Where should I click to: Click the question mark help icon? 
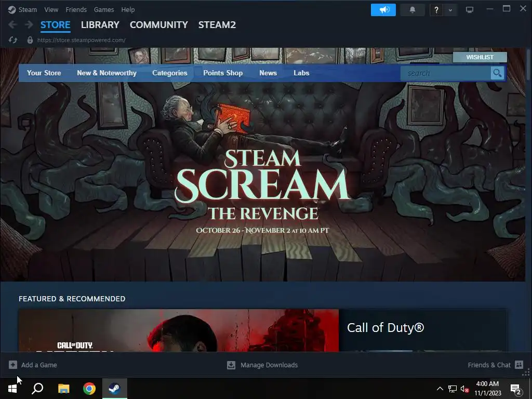tap(436, 10)
